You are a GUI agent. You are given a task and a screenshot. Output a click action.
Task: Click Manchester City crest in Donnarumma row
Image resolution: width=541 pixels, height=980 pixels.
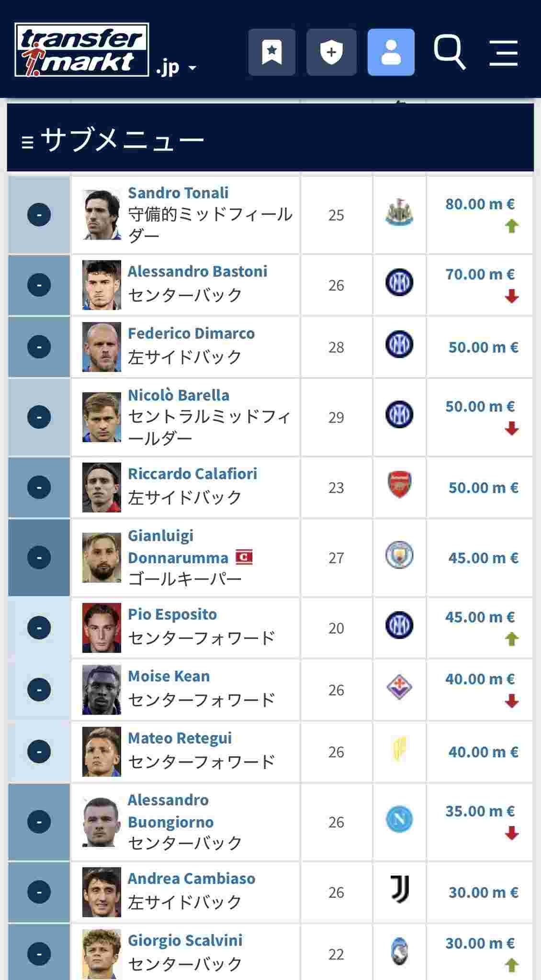[399, 555]
